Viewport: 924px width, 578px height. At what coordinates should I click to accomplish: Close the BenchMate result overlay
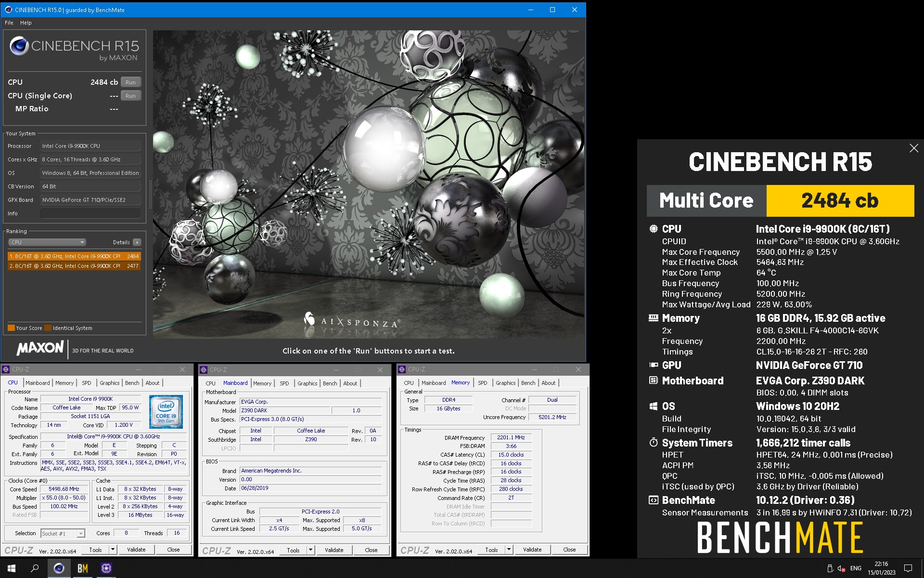(x=914, y=148)
